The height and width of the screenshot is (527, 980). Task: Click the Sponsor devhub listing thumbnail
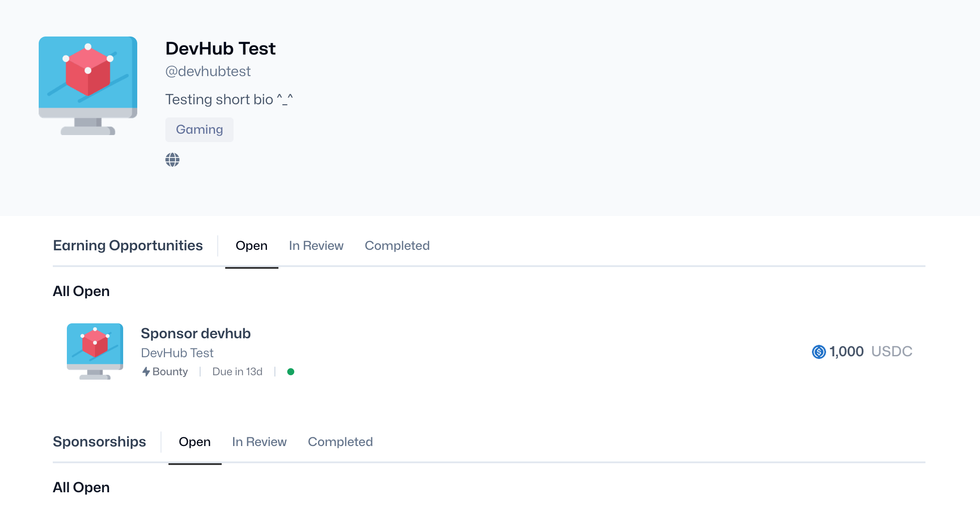pos(95,351)
